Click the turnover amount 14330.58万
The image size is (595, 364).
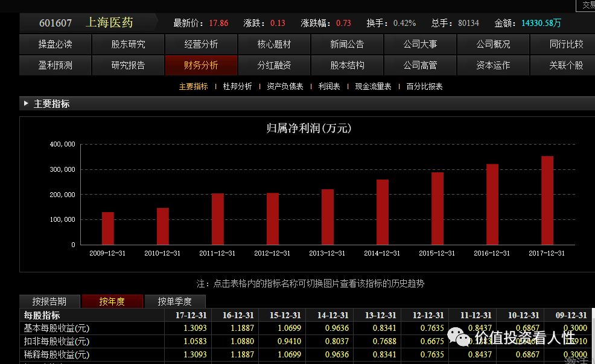pyautogui.click(x=541, y=23)
